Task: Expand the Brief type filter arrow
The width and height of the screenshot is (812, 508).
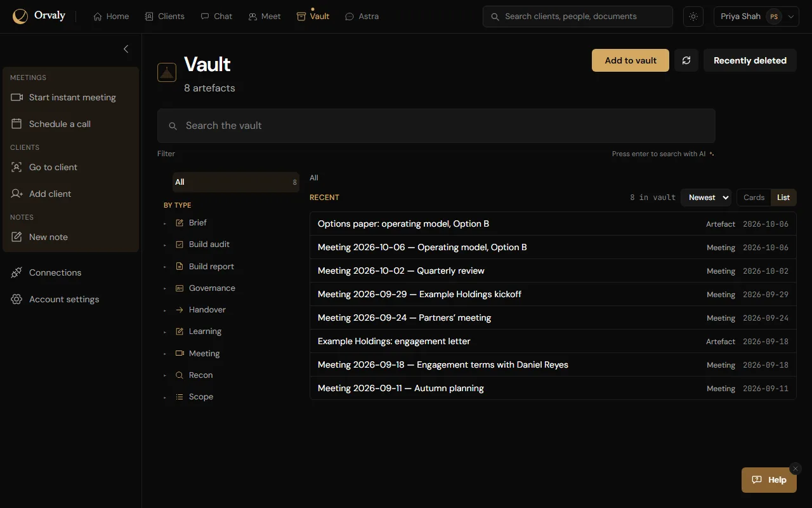Action: (165, 224)
